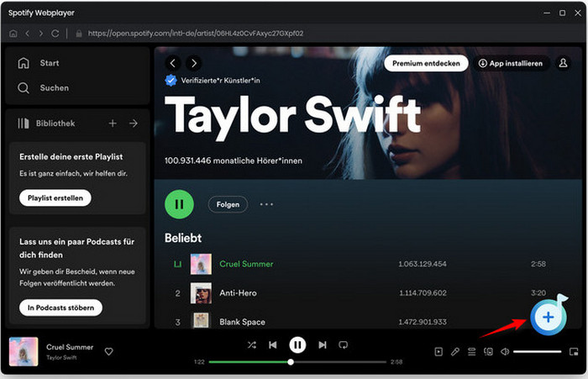Open the Bibliothek library section
The width and height of the screenshot is (588, 379).
point(46,123)
